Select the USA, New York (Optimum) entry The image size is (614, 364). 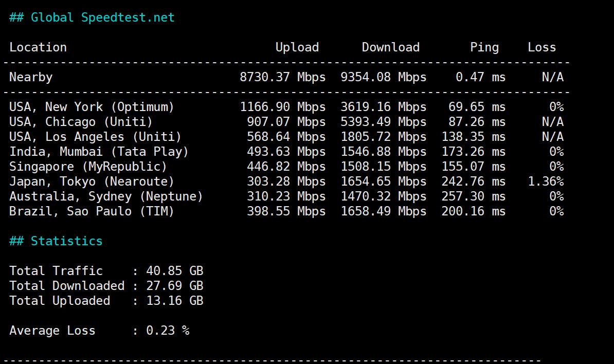[92, 107]
